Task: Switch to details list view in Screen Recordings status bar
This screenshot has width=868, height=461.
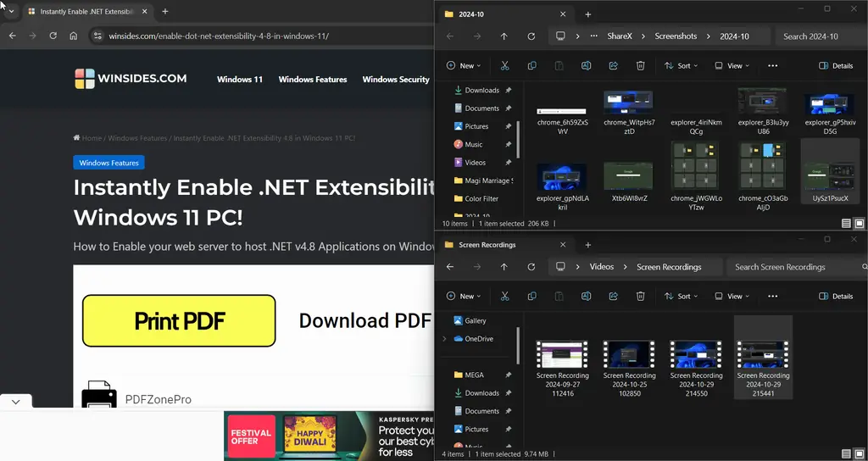Action: tap(846, 454)
